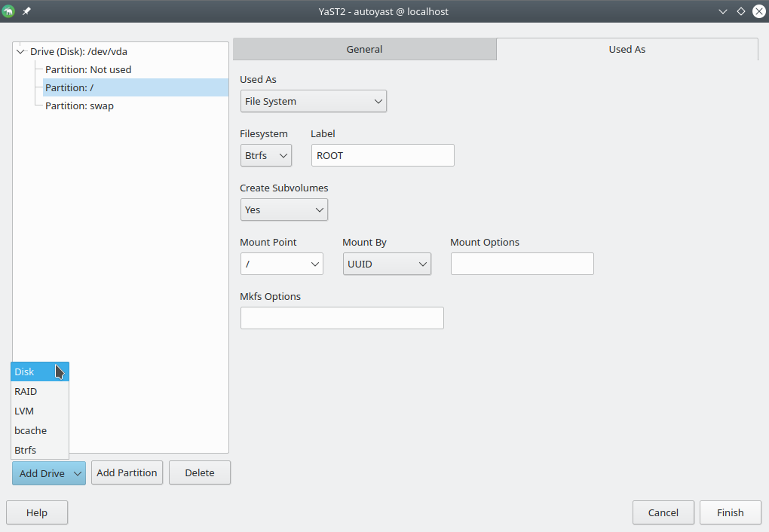
Task: Switch to the Used As tab
Action: click(x=627, y=49)
